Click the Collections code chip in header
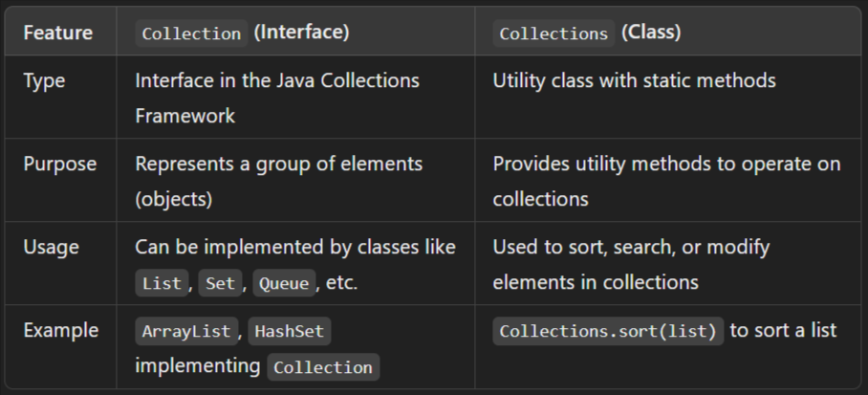Screen dimensions: 868x395 click(553, 33)
